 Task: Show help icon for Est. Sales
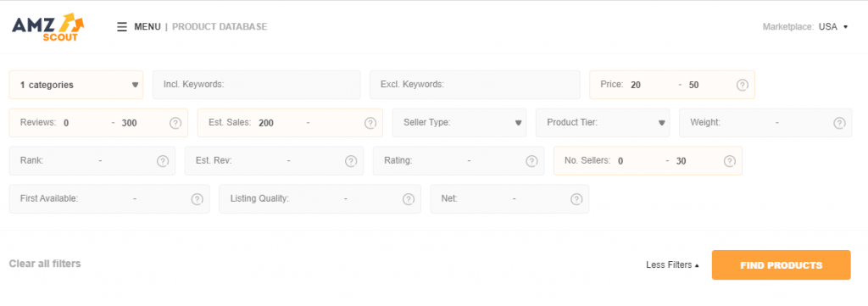370,123
